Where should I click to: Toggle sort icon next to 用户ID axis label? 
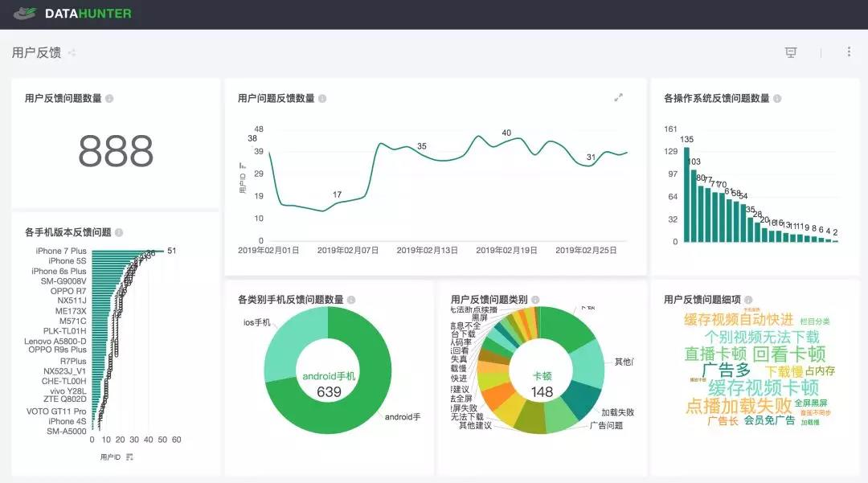click(x=129, y=457)
